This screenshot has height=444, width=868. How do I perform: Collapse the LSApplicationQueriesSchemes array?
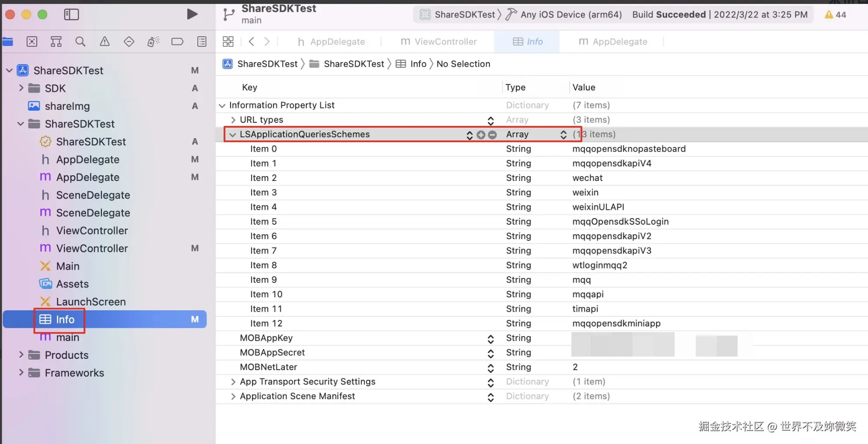pos(233,135)
